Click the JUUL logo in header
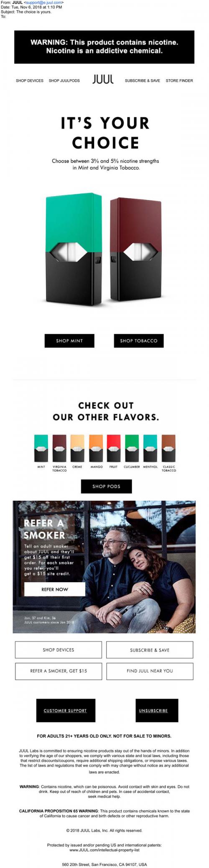209x868 pixels. [103, 79]
